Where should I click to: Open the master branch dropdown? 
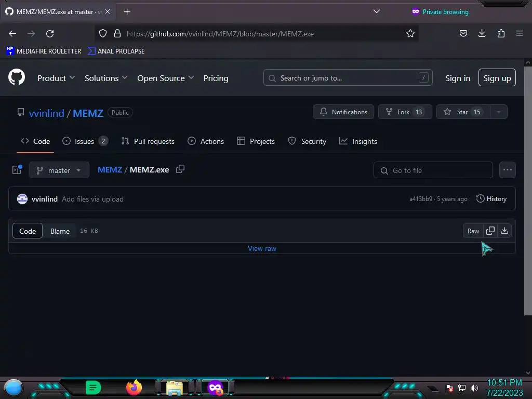point(59,170)
